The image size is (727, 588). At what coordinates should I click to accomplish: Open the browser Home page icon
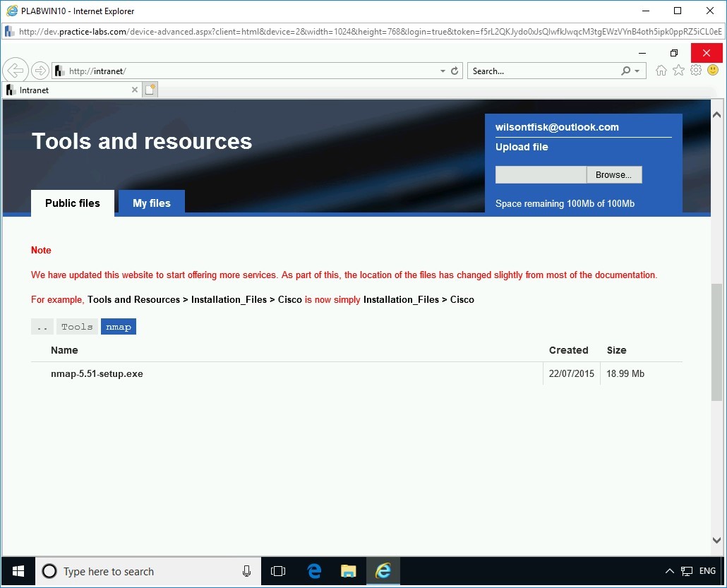click(661, 70)
